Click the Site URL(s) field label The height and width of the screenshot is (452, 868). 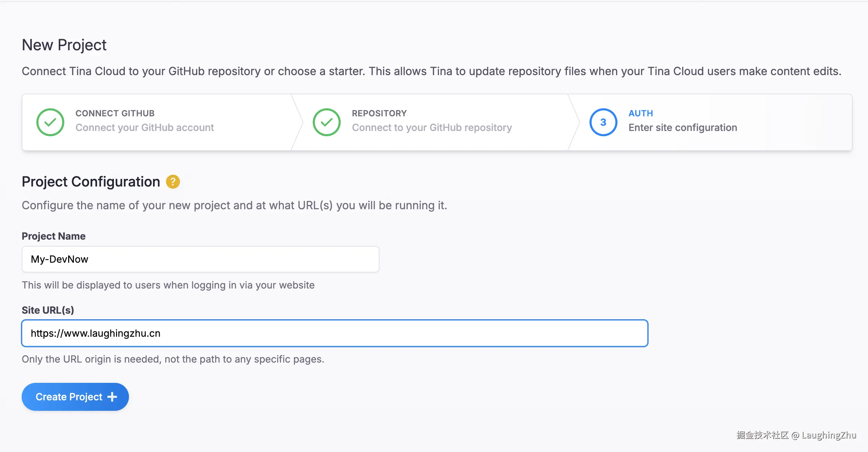pyautogui.click(x=48, y=310)
